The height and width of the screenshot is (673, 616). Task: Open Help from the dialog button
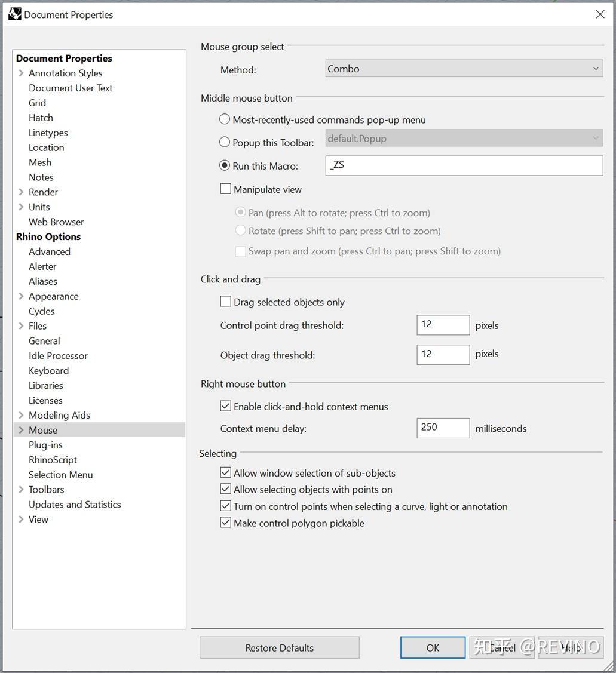pos(571,647)
